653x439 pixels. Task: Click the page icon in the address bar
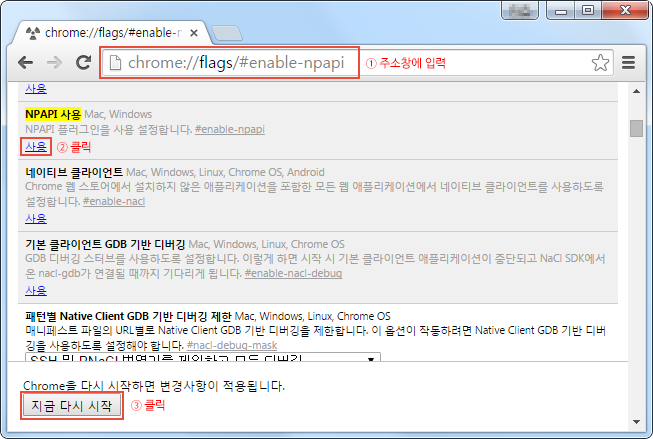tap(115, 63)
